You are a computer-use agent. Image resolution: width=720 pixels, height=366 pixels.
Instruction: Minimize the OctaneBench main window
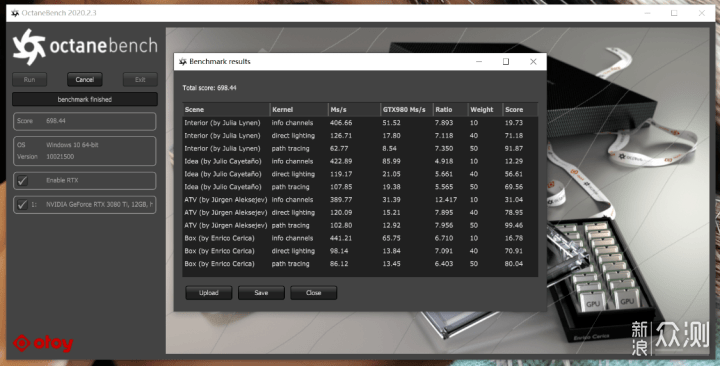point(647,13)
